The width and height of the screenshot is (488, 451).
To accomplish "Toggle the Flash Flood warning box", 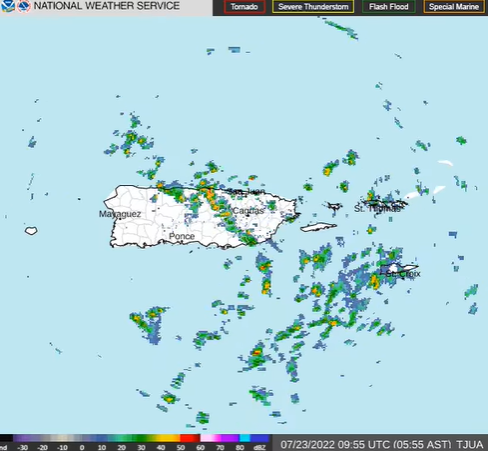I will point(389,7).
